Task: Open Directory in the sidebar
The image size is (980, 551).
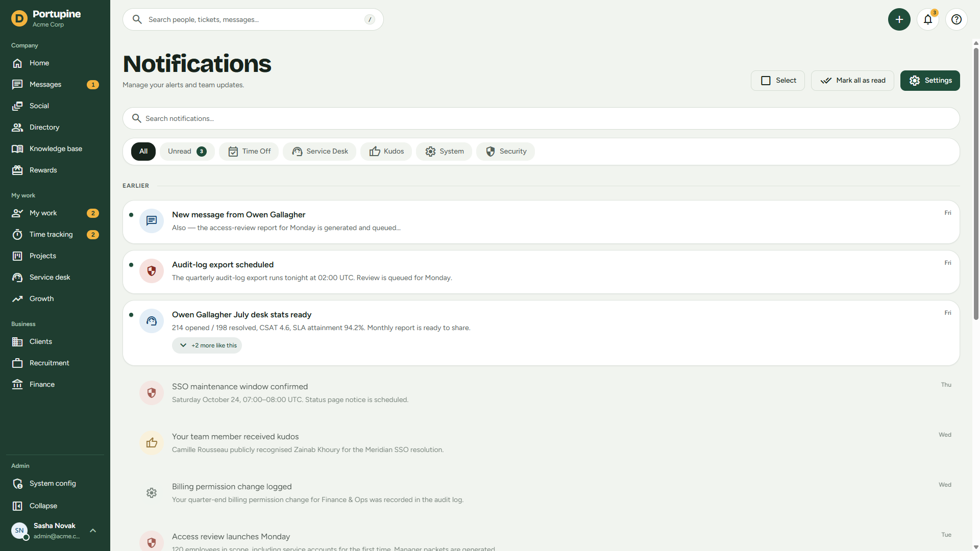Action: [x=55, y=128]
